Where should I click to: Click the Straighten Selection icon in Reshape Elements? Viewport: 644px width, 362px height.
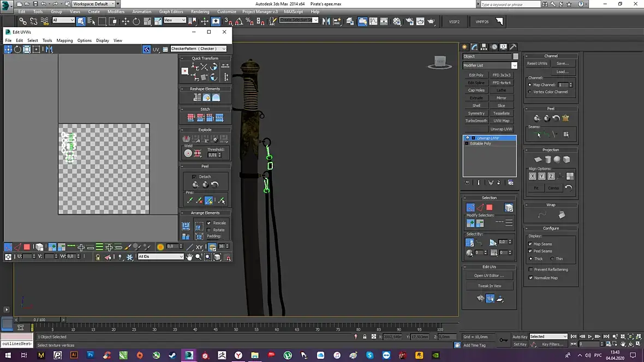(197, 98)
